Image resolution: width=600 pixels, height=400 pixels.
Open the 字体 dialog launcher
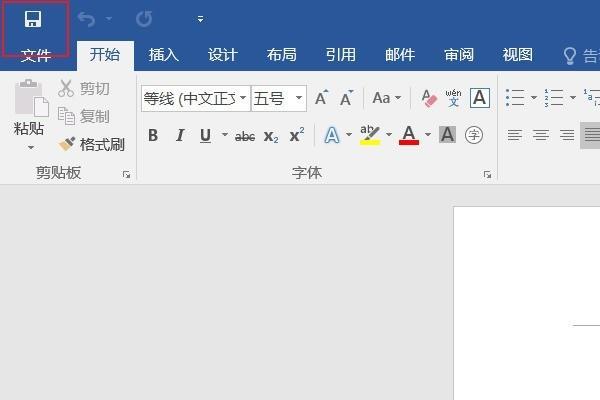click(487, 175)
